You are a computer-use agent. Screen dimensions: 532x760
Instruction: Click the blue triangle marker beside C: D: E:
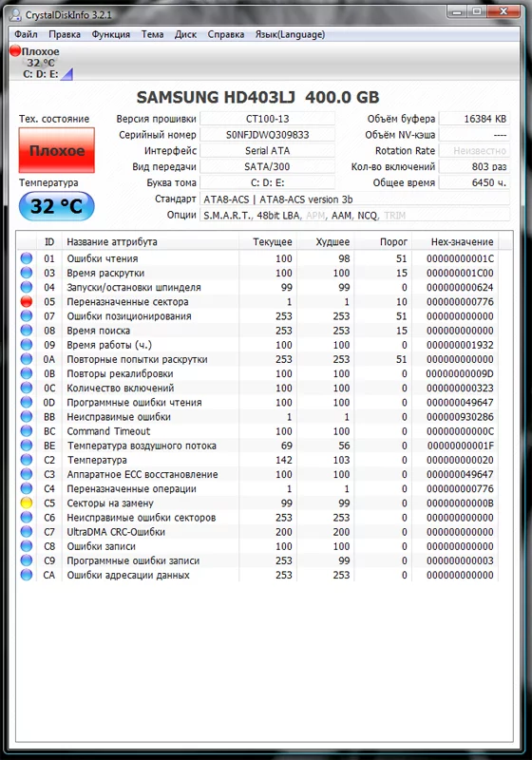66,74
